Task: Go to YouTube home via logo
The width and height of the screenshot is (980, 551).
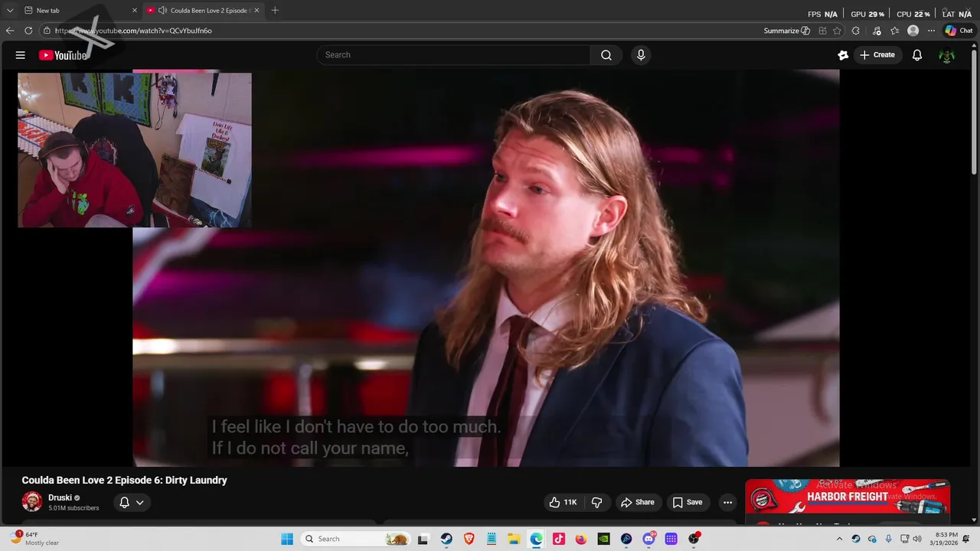Action: pyautogui.click(x=63, y=55)
